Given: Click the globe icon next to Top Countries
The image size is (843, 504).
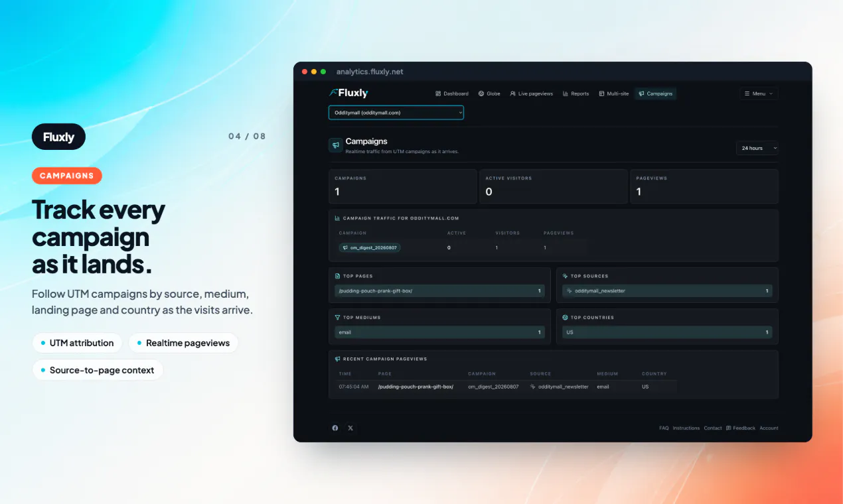Looking at the screenshot, I should coord(565,318).
